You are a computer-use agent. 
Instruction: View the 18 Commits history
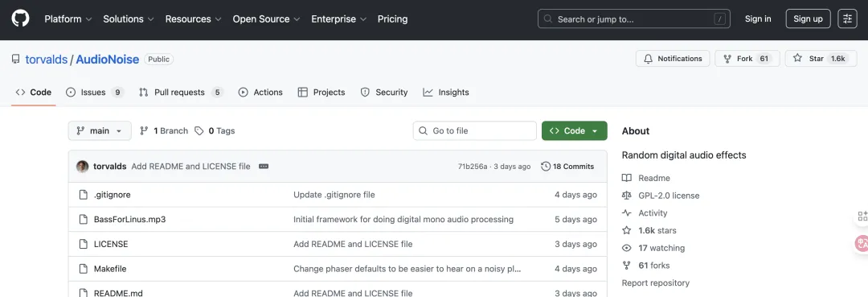[x=567, y=167]
